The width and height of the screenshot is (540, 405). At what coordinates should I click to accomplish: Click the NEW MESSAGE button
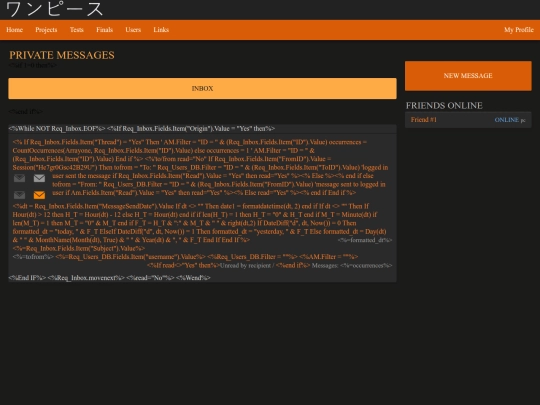pyautogui.click(x=468, y=76)
